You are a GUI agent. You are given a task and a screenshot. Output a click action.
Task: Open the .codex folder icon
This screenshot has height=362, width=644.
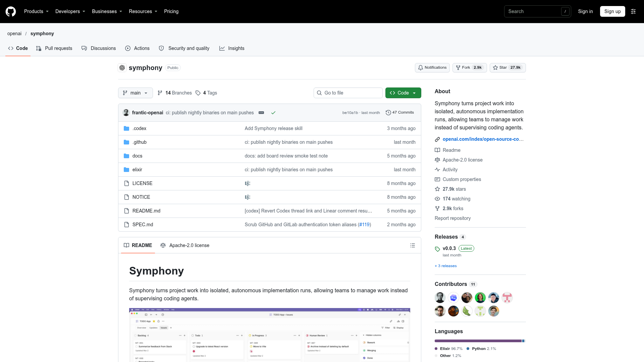(x=126, y=128)
